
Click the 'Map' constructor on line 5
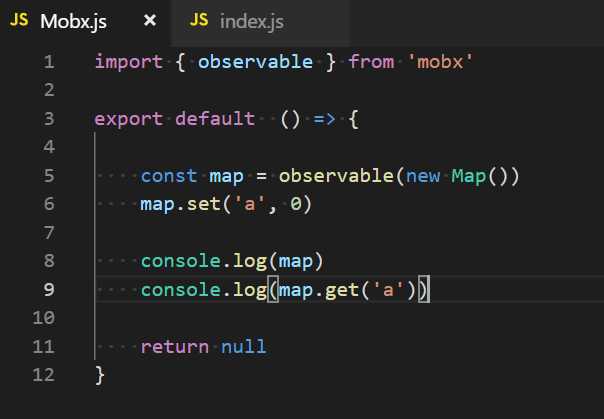coord(468,176)
